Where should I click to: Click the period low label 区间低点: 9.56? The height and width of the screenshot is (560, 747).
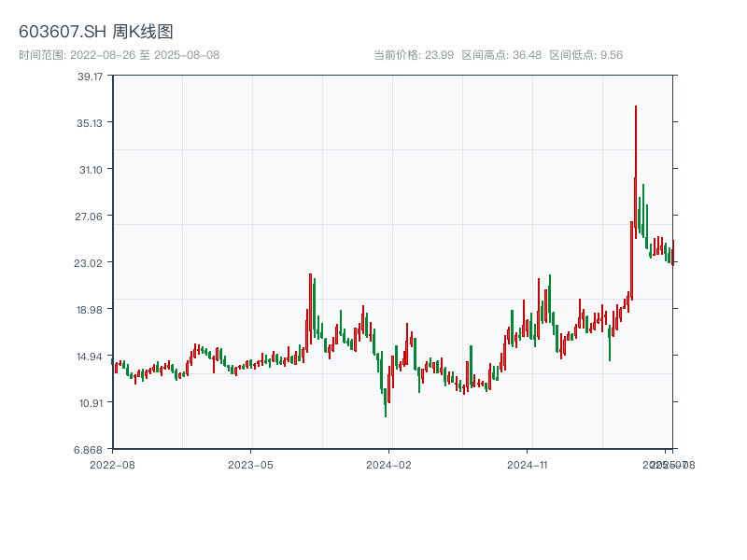[586, 55]
